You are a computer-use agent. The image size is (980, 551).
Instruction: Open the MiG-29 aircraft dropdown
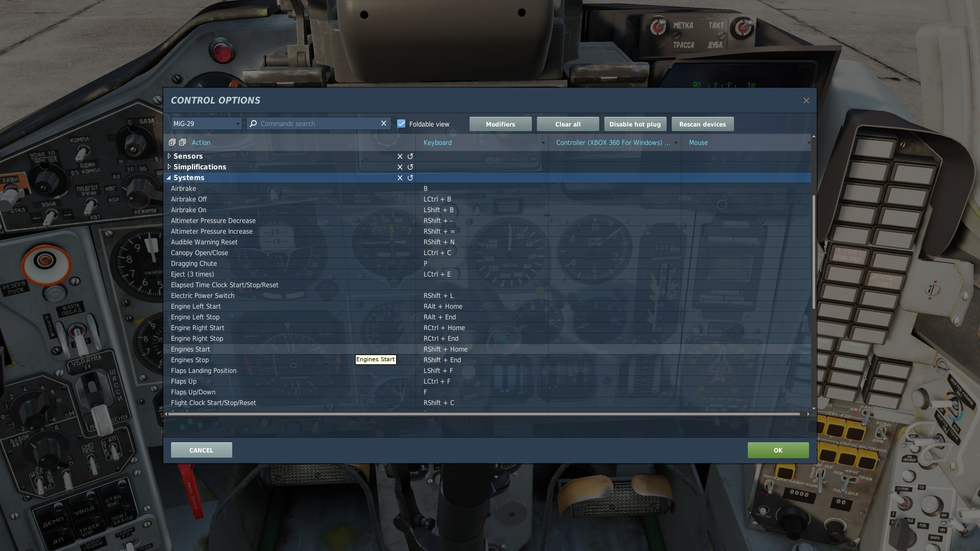pyautogui.click(x=206, y=123)
